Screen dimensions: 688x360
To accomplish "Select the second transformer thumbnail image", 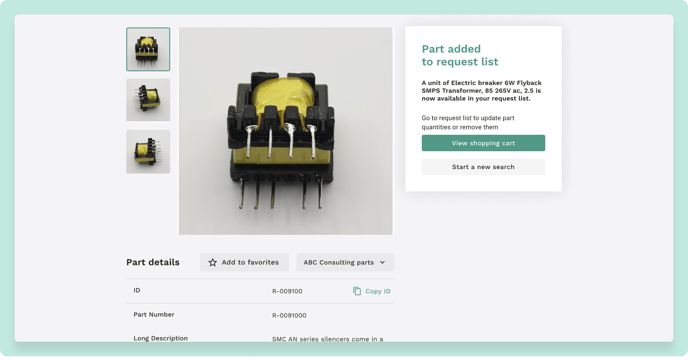I will point(148,100).
